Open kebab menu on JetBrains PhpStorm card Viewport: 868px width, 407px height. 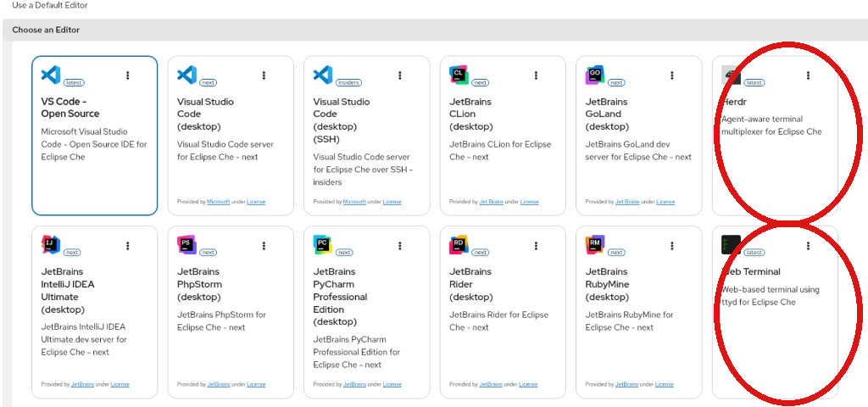tap(264, 245)
